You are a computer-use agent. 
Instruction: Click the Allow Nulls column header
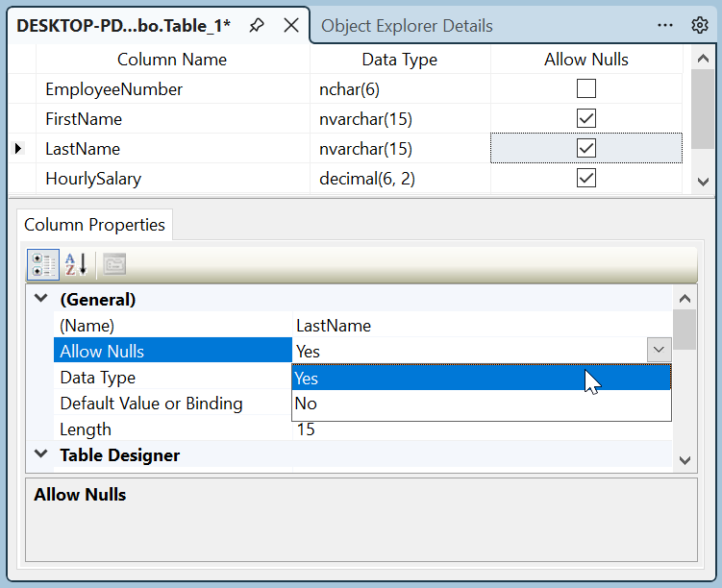pyautogui.click(x=586, y=60)
